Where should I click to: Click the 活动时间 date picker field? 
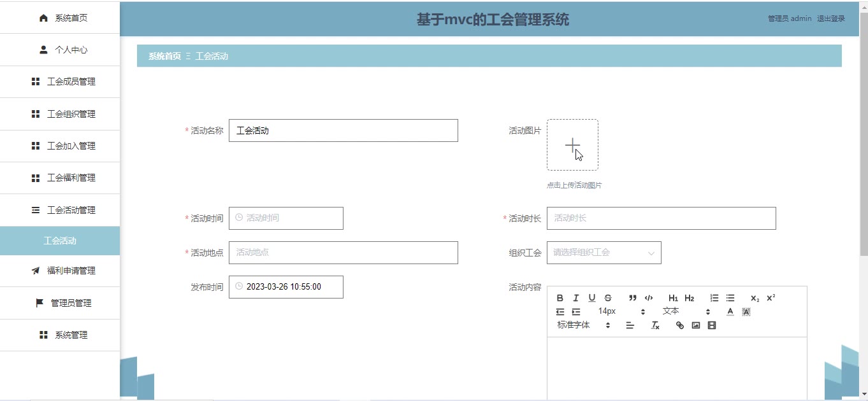click(x=286, y=218)
